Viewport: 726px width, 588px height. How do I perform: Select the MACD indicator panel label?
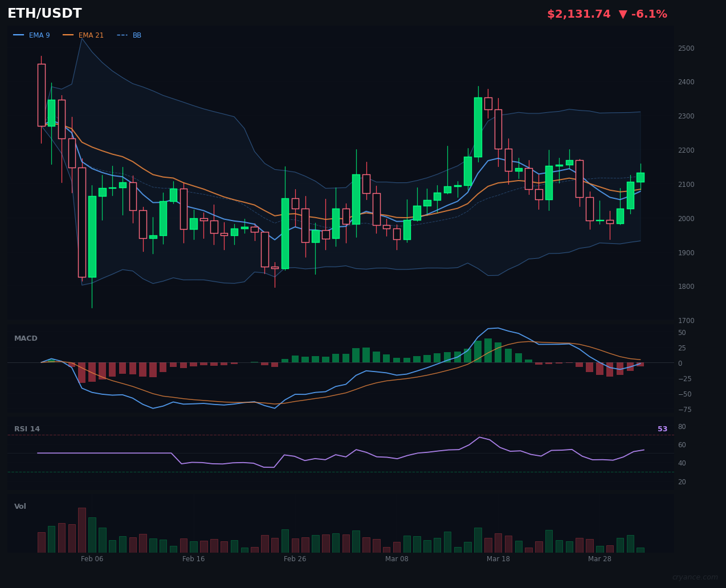26,338
